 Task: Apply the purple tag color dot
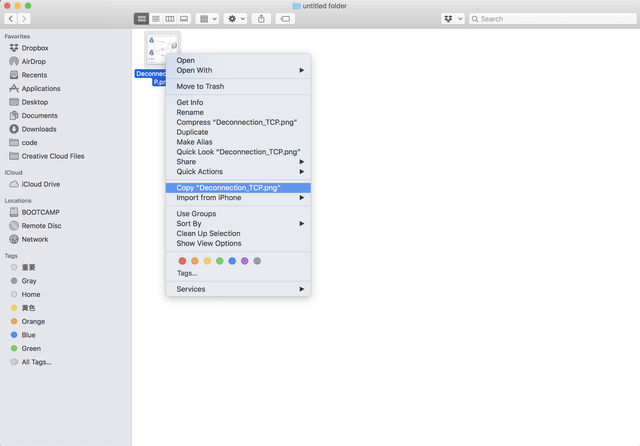pyautogui.click(x=244, y=261)
